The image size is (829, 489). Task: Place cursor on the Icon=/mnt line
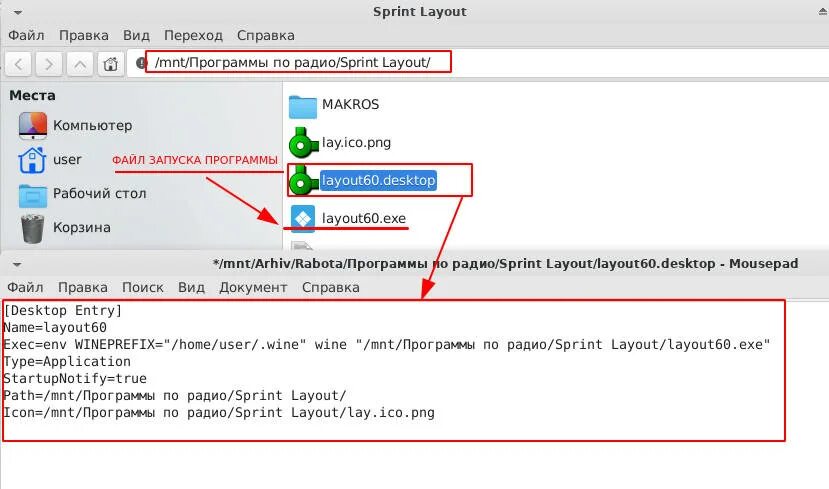(219, 412)
